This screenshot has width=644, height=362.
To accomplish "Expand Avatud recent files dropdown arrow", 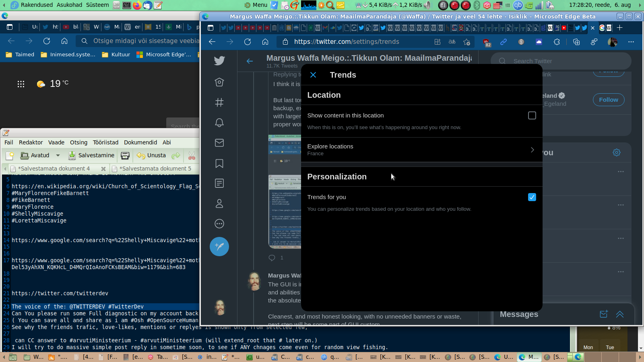I will [58, 156].
